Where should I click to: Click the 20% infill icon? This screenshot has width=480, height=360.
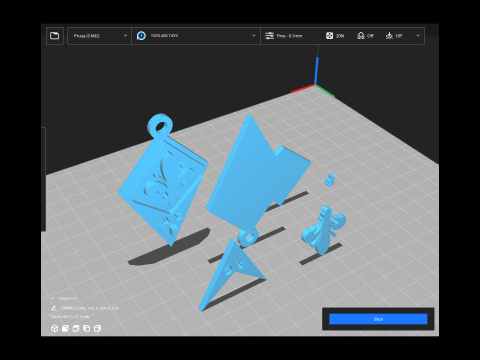[x=329, y=36]
